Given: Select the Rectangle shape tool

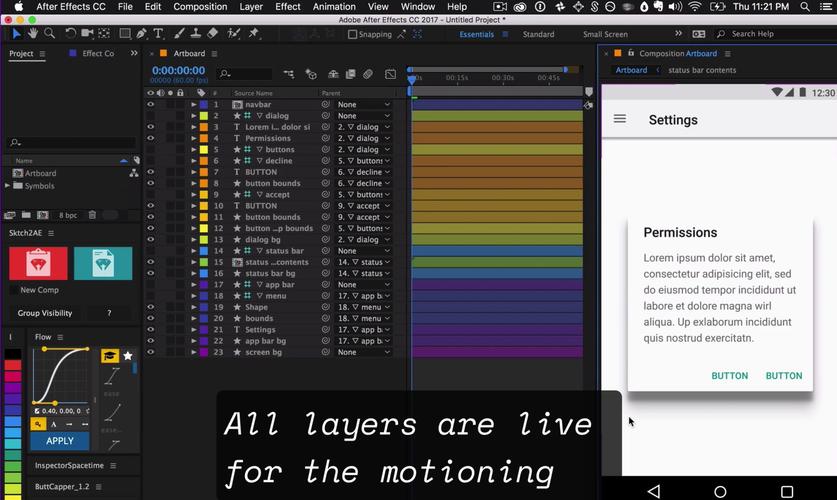Looking at the screenshot, I should click(125, 34).
